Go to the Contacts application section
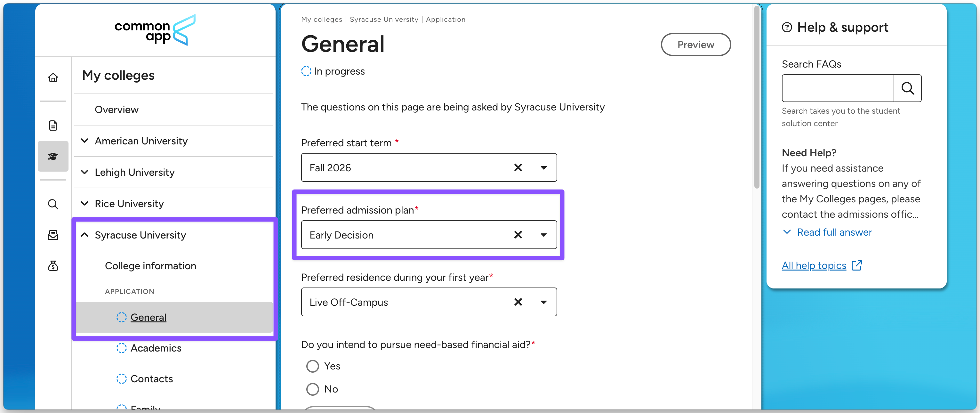Viewport: 980px width, 413px height. coord(152,379)
